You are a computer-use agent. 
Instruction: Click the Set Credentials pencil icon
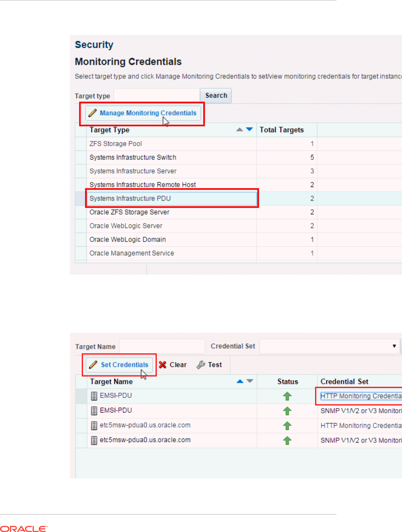point(93,365)
